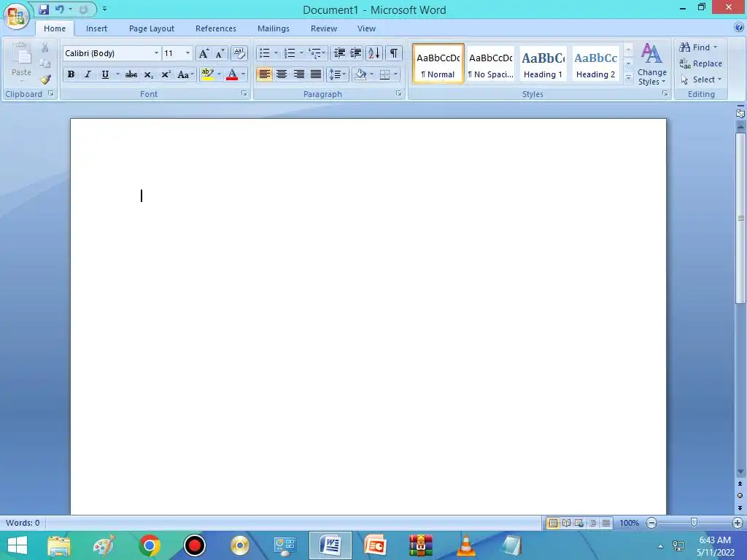
Task: Toggle superscript formatting
Action: click(x=166, y=74)
